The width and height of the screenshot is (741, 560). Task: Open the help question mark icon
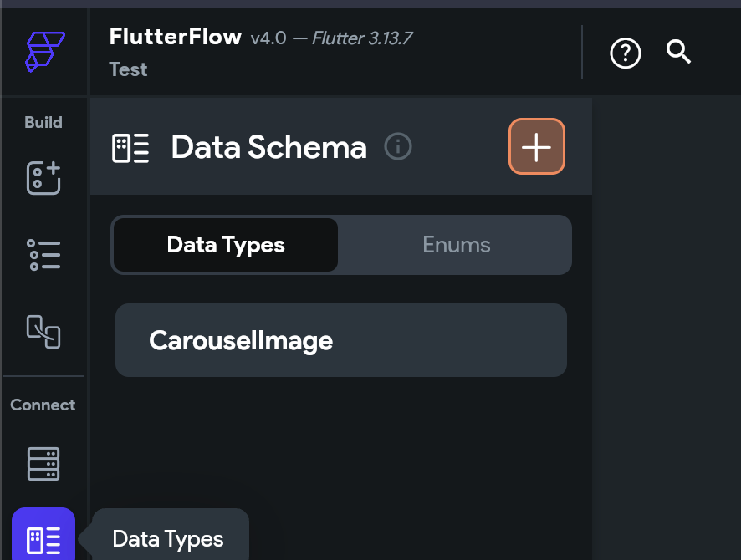point(626,53)
